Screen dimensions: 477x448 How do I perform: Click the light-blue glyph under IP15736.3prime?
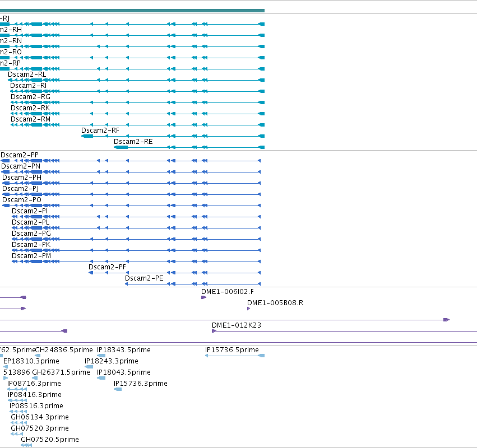tap(118, 389)
